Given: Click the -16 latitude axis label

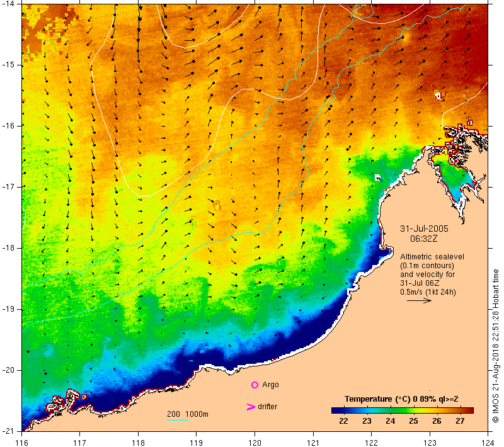Looking at the screenshot, I should 8,125.
